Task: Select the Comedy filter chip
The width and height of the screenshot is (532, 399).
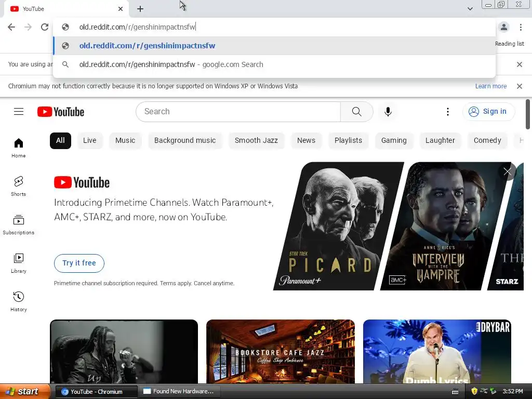Action: [487, 140]
